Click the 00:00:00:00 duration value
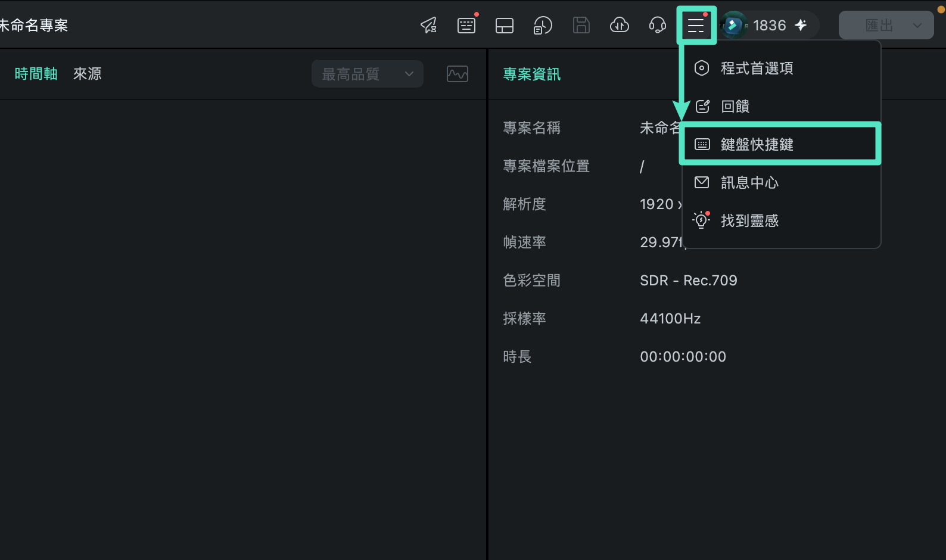The width and height of the screenshot is (946, 560). tap(683, 357)
